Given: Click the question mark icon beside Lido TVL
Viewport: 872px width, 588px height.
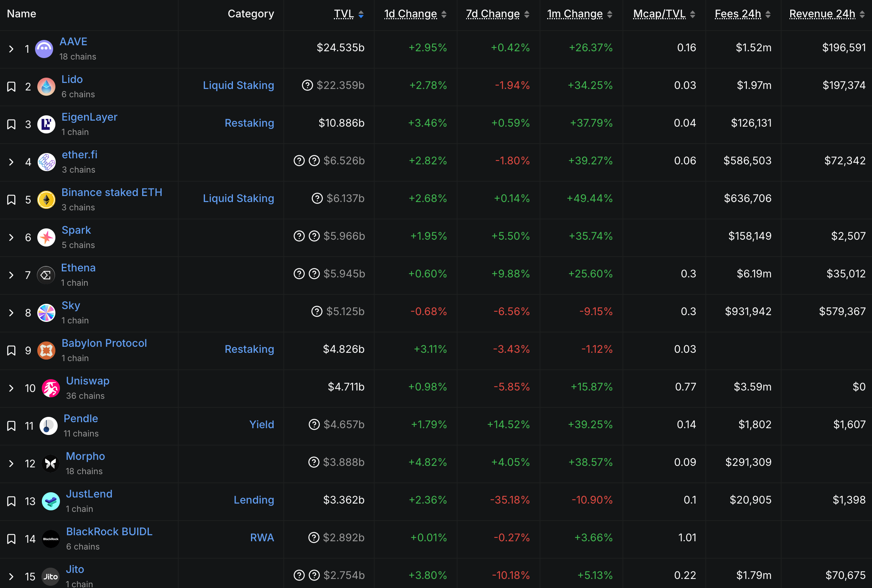Looking at the screenshot, I should tap(307, 85).
